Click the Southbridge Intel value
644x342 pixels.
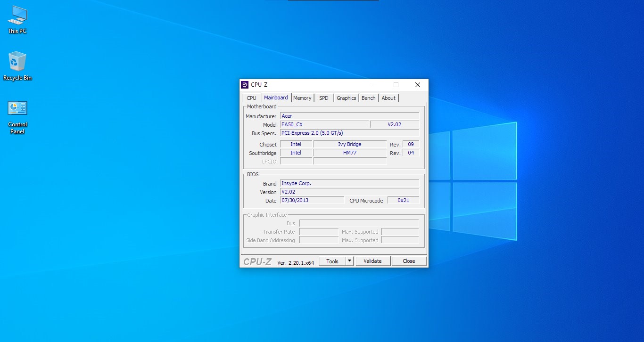tap(296, 153)
